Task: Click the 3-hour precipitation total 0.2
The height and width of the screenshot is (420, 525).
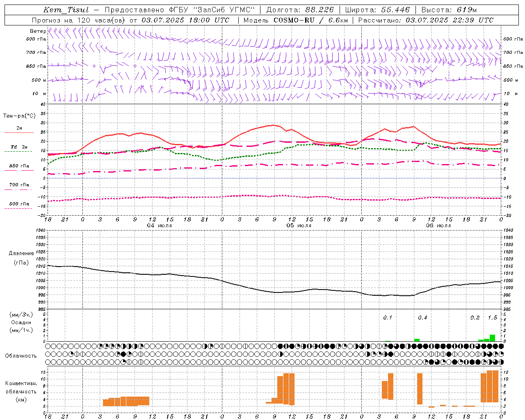Action: (x=475, y=317)
